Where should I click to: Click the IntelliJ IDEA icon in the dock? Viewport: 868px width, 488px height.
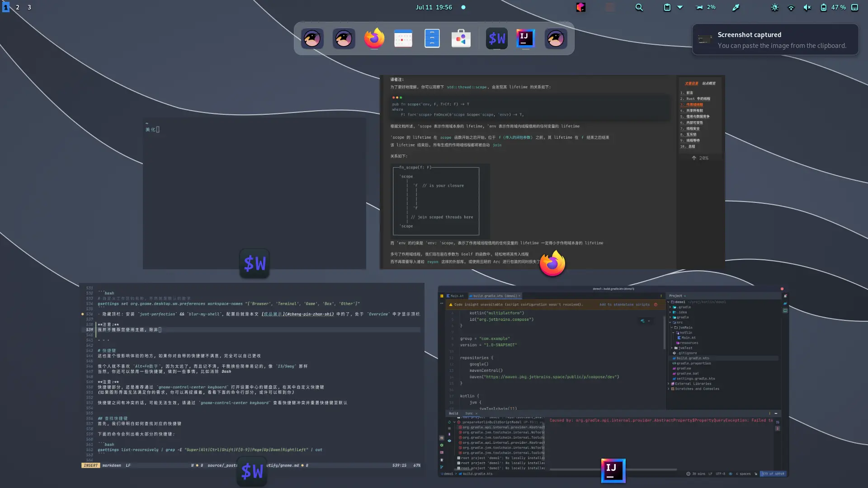[x=525, y=38]
